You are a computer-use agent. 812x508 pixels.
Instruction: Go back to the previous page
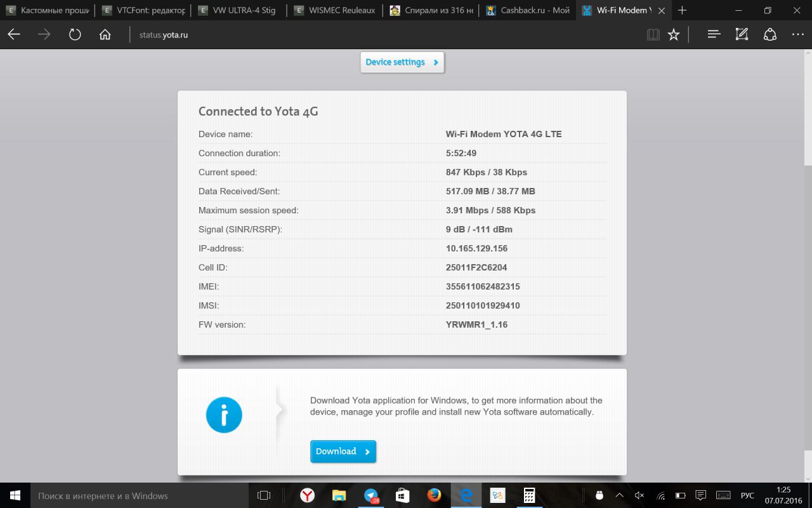pos(14,35)
